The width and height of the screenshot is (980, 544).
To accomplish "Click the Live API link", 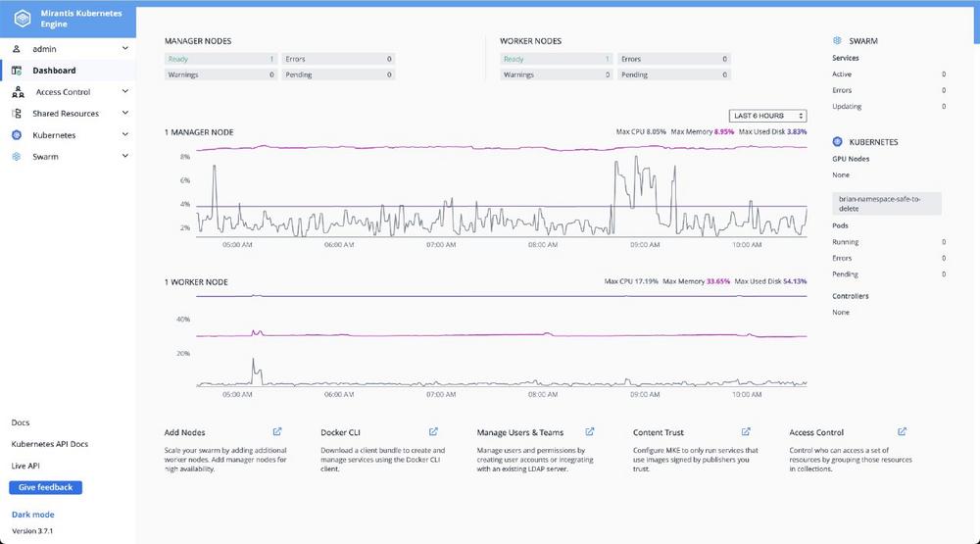I will [25, 466].
